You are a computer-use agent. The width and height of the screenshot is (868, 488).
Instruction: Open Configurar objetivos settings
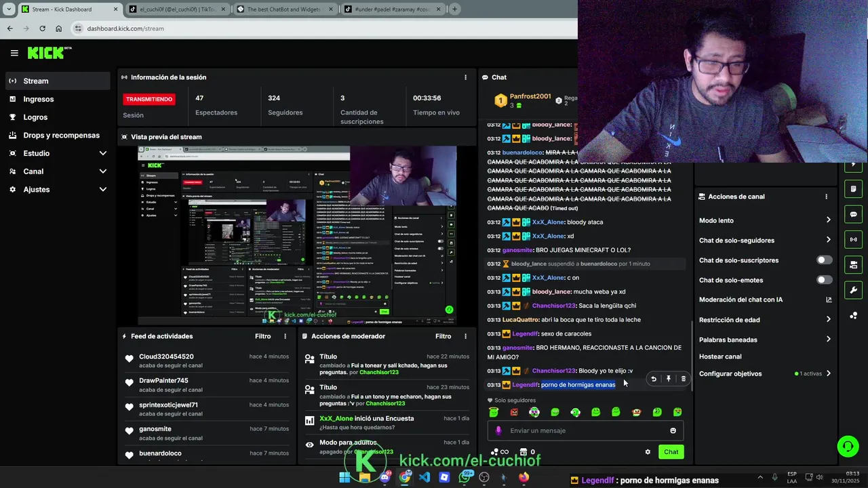[x=765, y=373]
